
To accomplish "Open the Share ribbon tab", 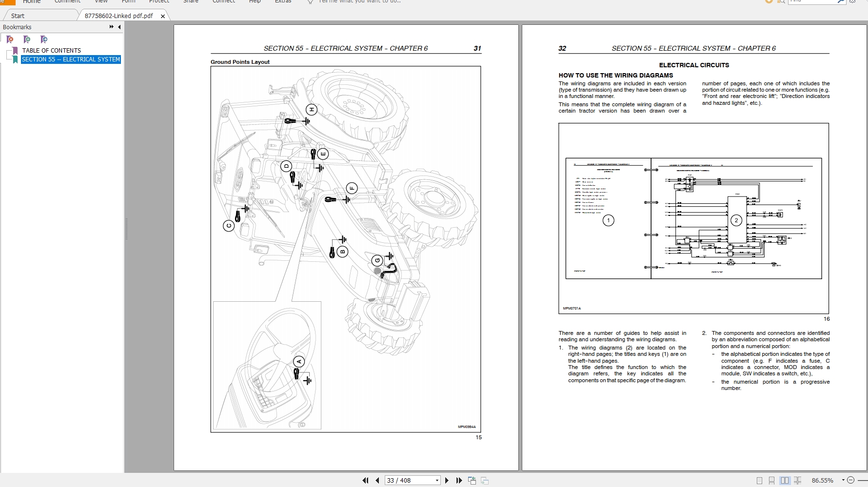I will 191,1.
